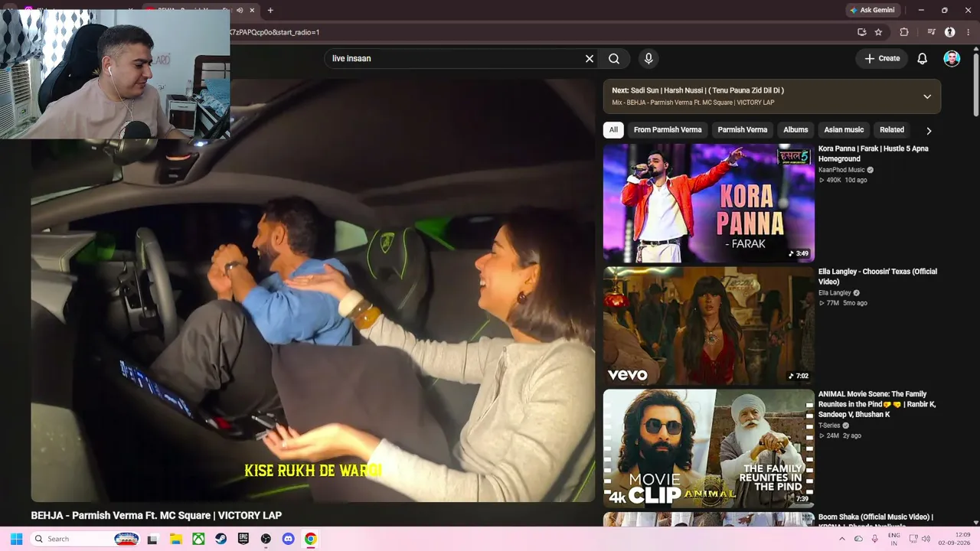Viewport: 980px width, 551px height.
Task: Open the browser extensions puzzle icon
Action: 904,32
